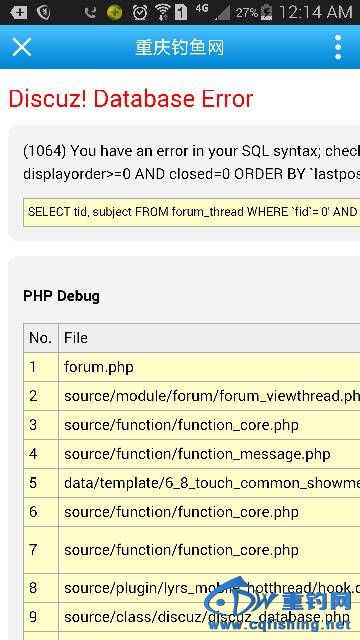360x640 pixels.
Task: Tap the 12:14 AM clock
Action: (316, 12)
